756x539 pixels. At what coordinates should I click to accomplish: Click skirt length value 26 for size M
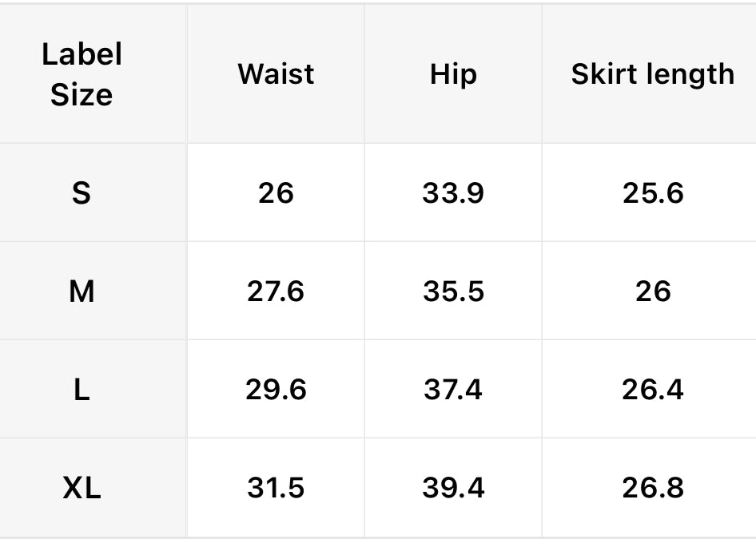pyautogui.click(x=652, y=291)
